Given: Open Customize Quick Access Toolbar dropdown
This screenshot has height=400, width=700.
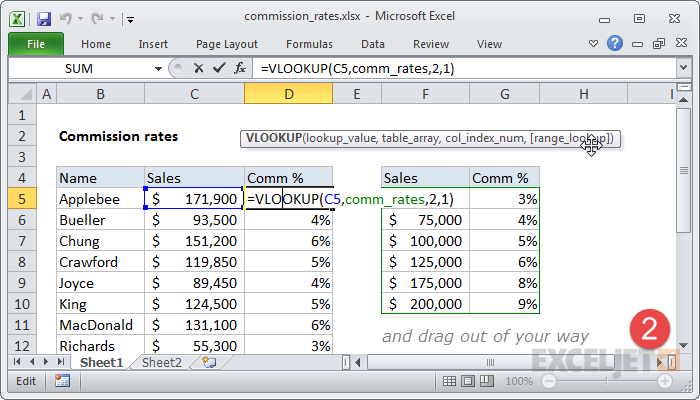Looking at the screenshot, I should coord(130,19).
